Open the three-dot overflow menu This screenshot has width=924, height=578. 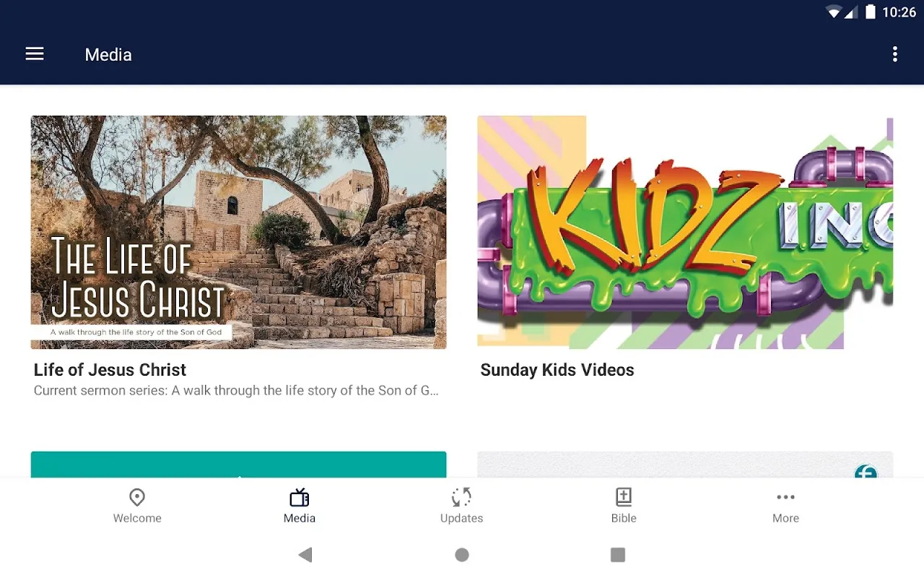(x=894, y=54)
